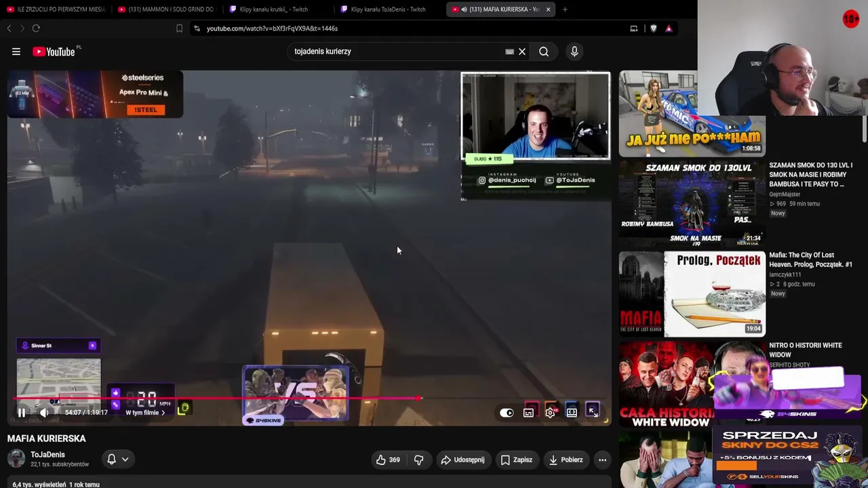Click the 'MAFIA KURIERSKA' video title
868x488 pixels.
coord(47,439)
